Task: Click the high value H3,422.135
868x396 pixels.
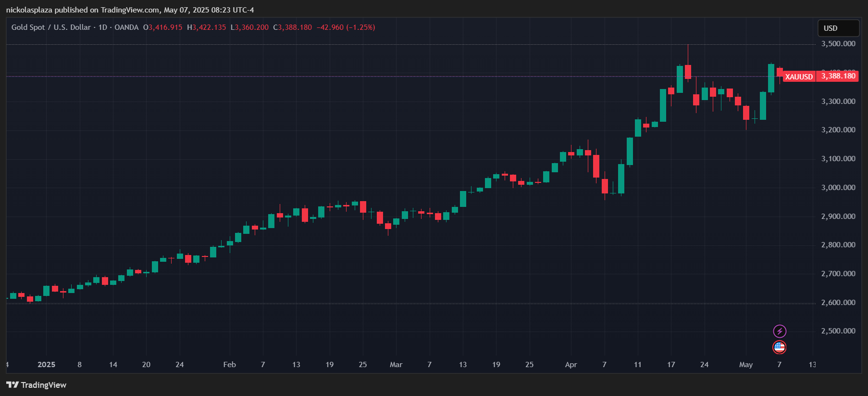Action: point(207,27)
